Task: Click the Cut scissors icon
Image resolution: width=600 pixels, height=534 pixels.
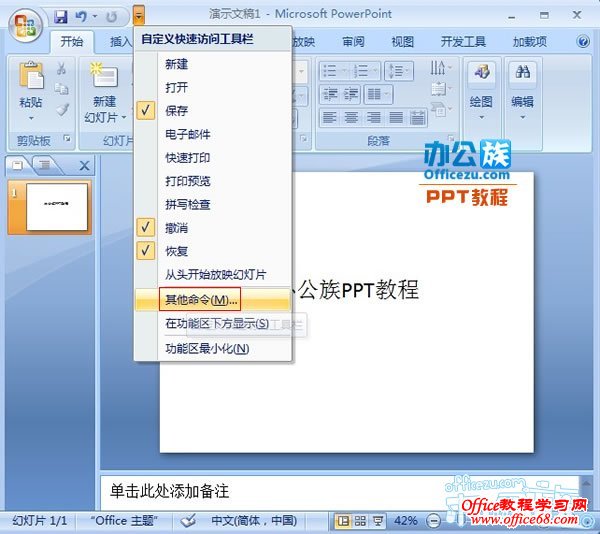Action: click(61, 68)
